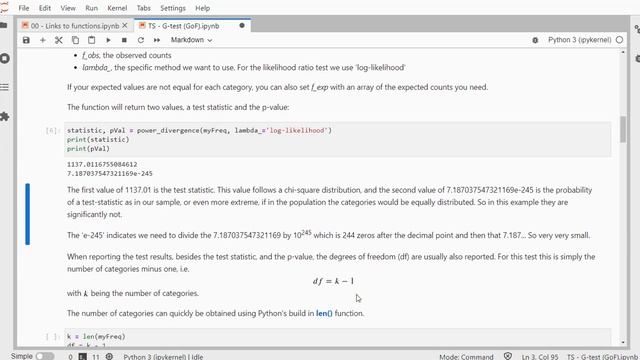
Task: Open the running terminals and kernels sidebar
Action: pyautogui.click(x=4, y=58)
